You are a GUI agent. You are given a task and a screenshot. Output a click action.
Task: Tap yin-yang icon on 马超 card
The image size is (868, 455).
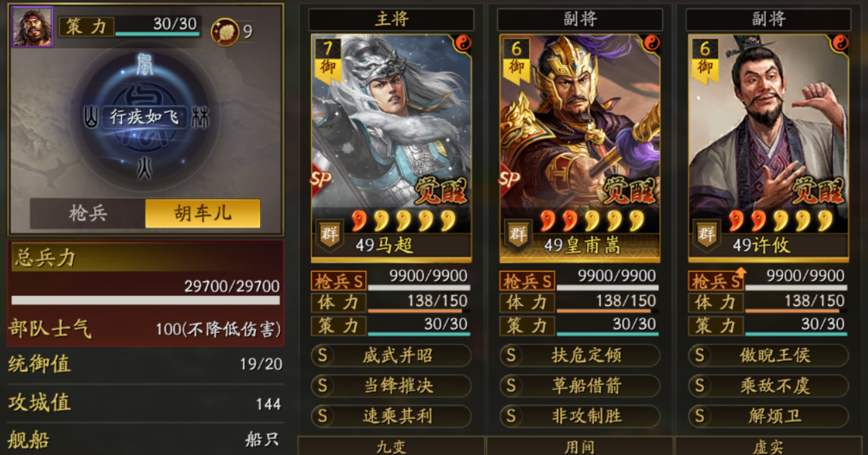[463, 43]
